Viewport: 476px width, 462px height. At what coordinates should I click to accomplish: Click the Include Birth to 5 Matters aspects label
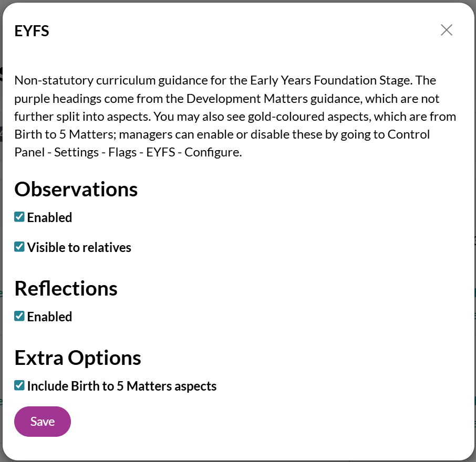click(122, 386)
